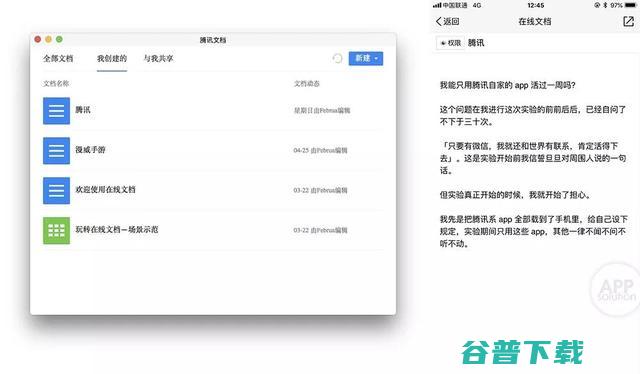
Task: Click the 文档名称 column header
Action: [56, 84]
